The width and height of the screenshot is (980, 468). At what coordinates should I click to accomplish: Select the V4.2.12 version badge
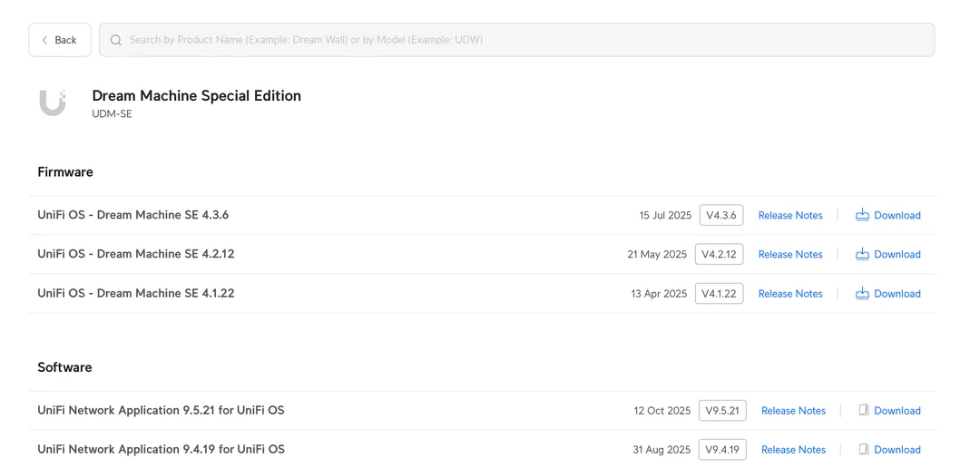click(x=719, y=254)
